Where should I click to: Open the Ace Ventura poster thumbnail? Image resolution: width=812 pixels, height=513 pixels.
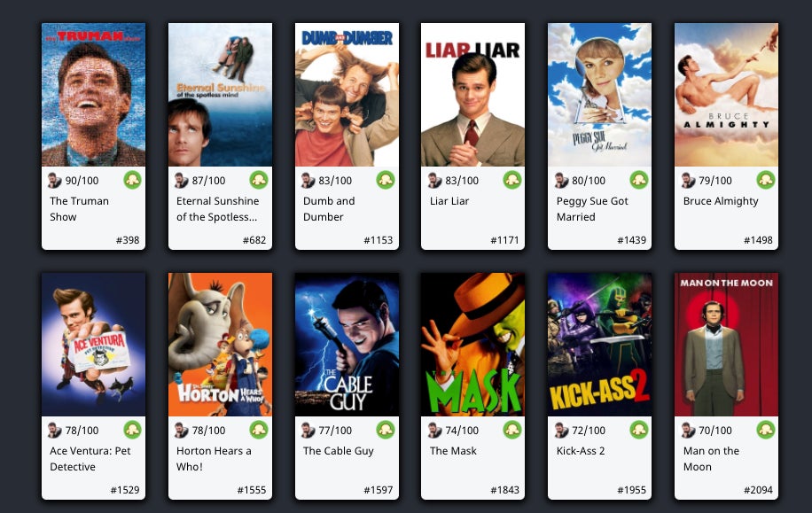(x=93, y=345)
